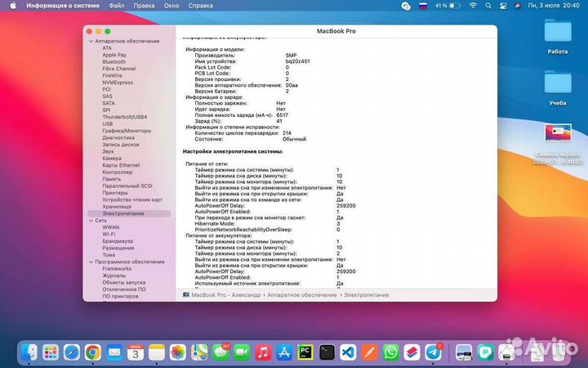Image resolution: width=588 pixels, height=368 pixels.
Task: Collapse the Сеть section in the sidebar
Action: click(91, 221)
